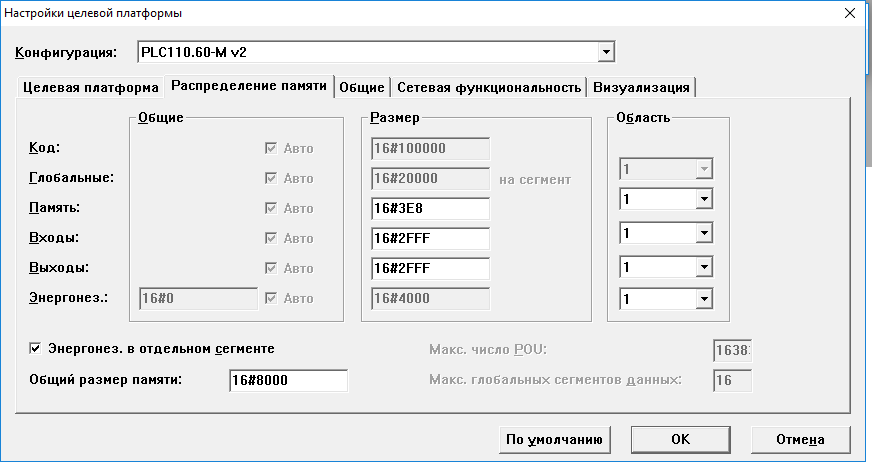Click the Авто checkbox for Код

click(x=271, y=148)
